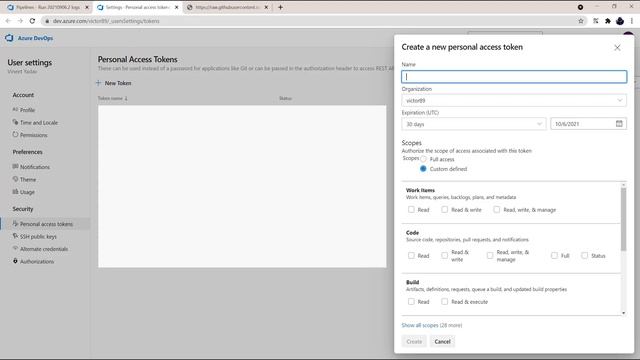Screen dimensions: 640x360
Task: Click the Alternate credentials icon
Action: 15,248
